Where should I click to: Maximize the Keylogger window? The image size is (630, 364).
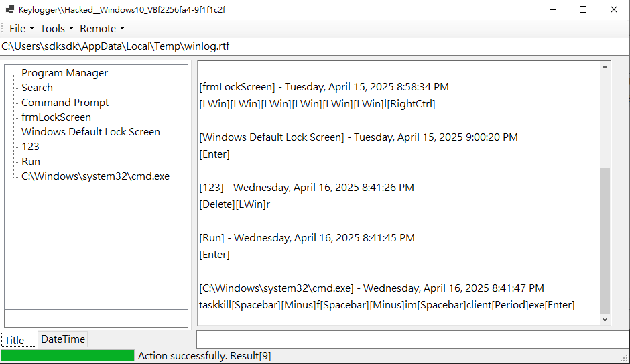(583, 9)
